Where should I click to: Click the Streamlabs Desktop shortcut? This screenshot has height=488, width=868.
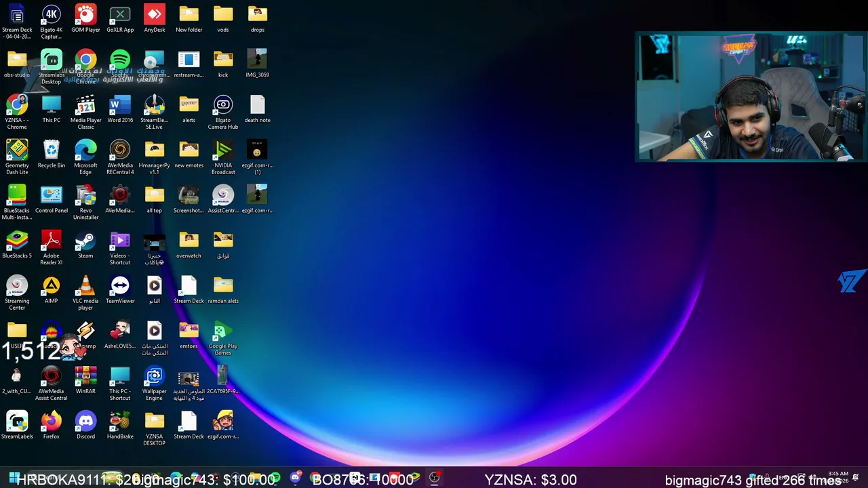point(51,67)
